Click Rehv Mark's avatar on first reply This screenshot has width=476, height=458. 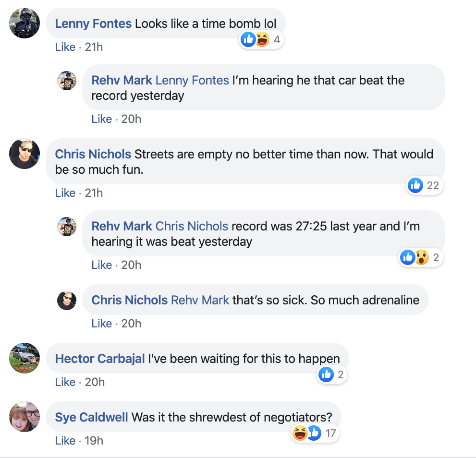(67, 81)
